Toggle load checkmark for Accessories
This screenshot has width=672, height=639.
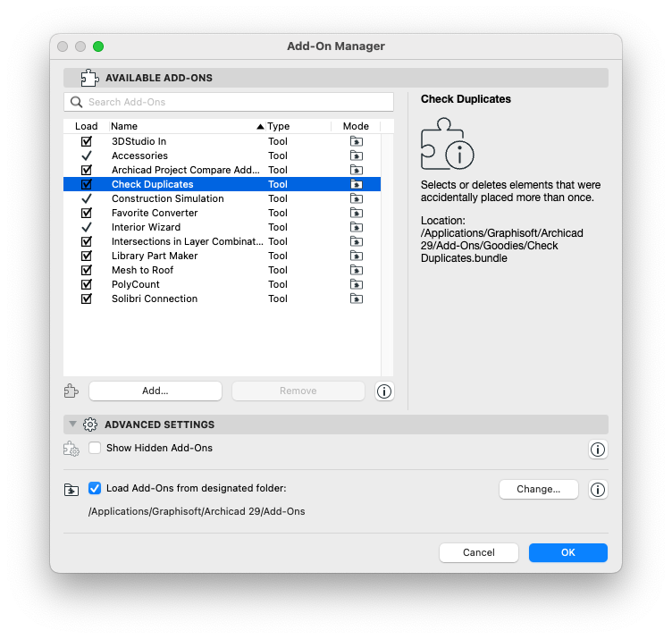point(87,156)
